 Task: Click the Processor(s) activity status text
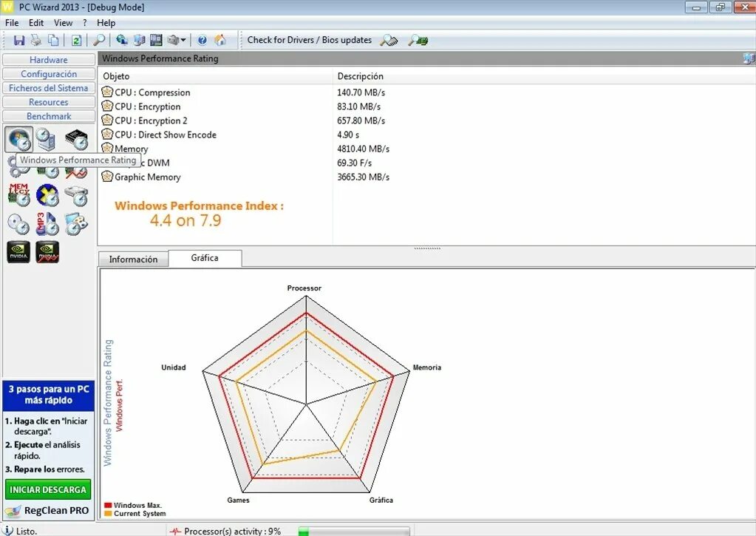(x=232, y=531)
